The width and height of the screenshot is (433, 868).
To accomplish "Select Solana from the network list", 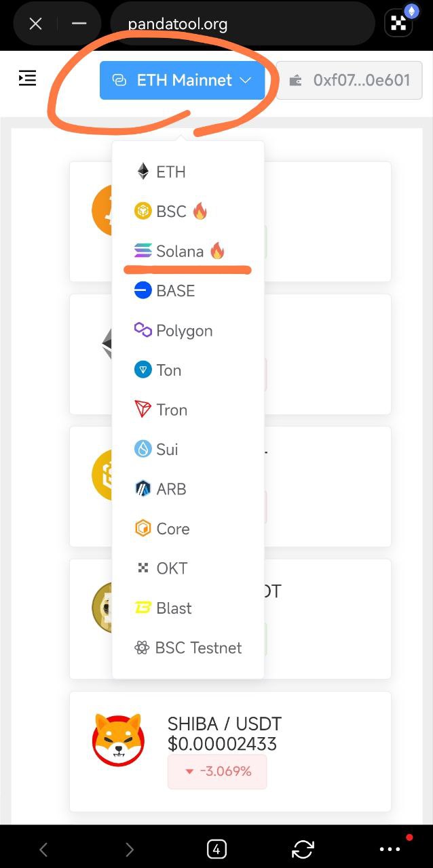I will point(178,250).
